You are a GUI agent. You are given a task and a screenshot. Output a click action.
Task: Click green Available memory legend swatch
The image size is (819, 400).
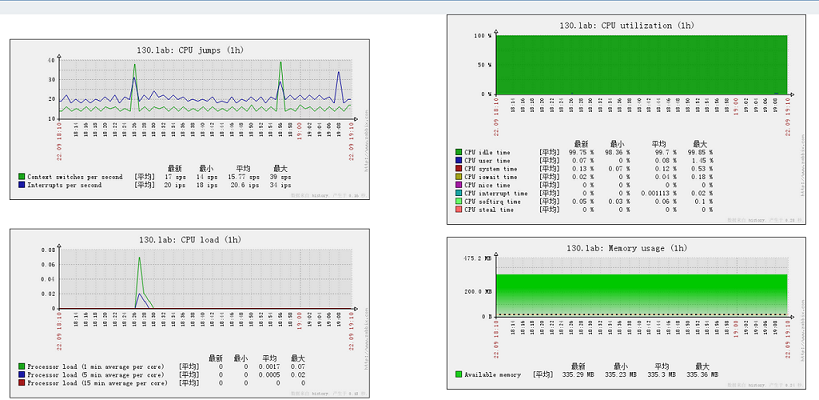[x=458, y=375]
